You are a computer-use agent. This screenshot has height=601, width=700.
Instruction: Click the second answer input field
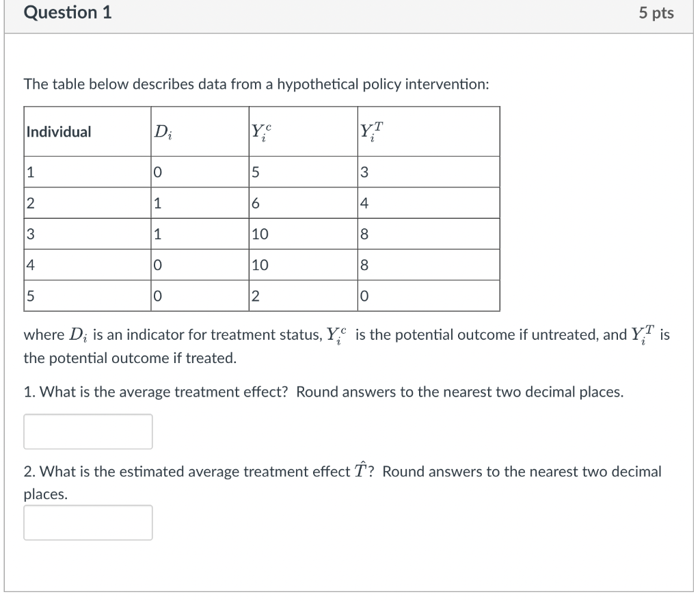click(x=87, y=522)
